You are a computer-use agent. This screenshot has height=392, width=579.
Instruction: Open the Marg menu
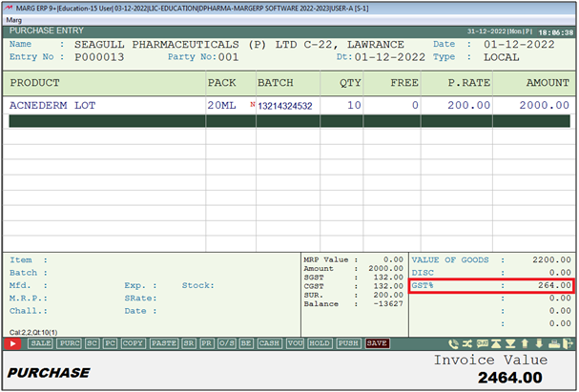[x=14, y=20]
